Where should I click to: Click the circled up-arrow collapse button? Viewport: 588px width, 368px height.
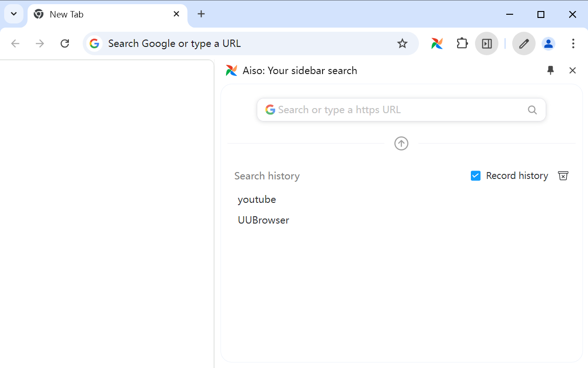401,144
